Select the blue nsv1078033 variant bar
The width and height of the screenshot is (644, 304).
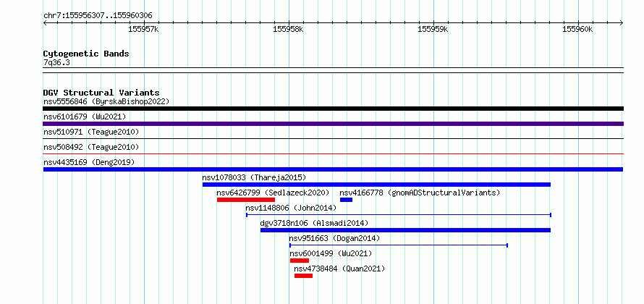pyautogui.click(x=376, y=185)
